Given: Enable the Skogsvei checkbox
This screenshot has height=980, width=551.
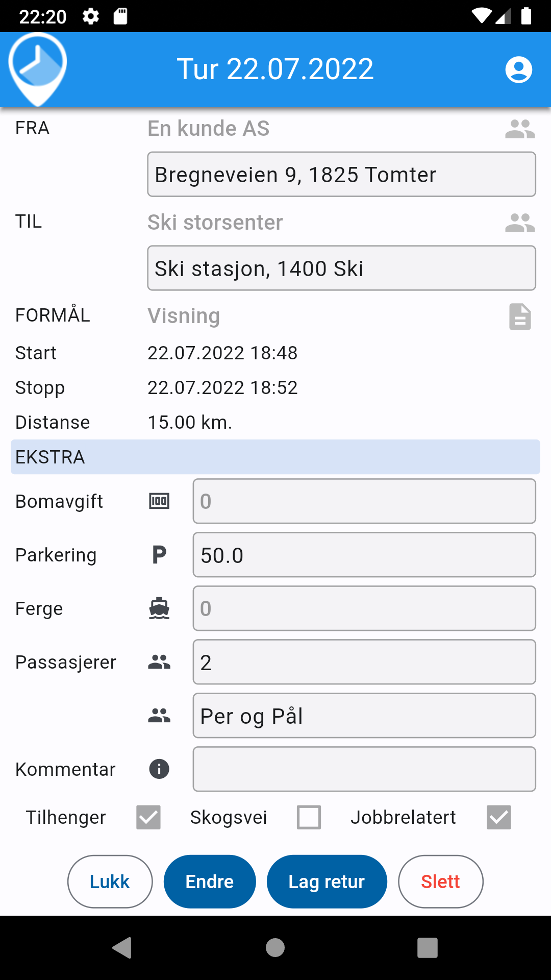Looking at the screenshot, I should pyautogui.click(x=308, y=817).
